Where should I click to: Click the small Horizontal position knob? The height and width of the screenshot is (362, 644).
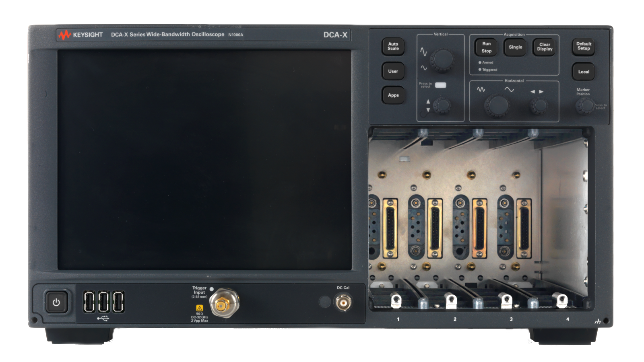coord(539,106)
